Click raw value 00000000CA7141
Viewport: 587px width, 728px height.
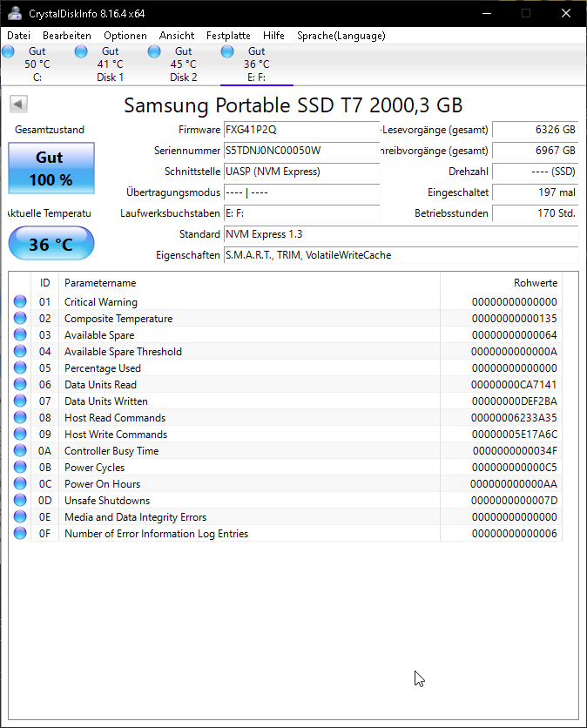pyautogui.click(x=514, y=384)
